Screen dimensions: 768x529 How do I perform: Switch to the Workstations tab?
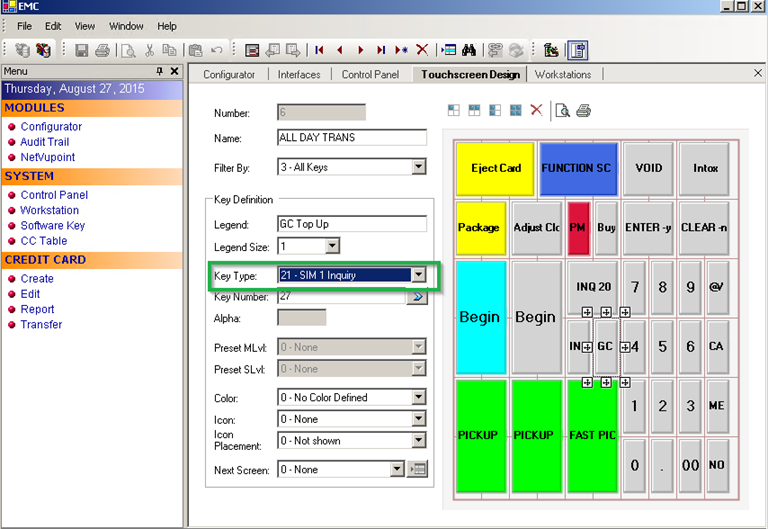pyautogui.click(x=563, y=74)
